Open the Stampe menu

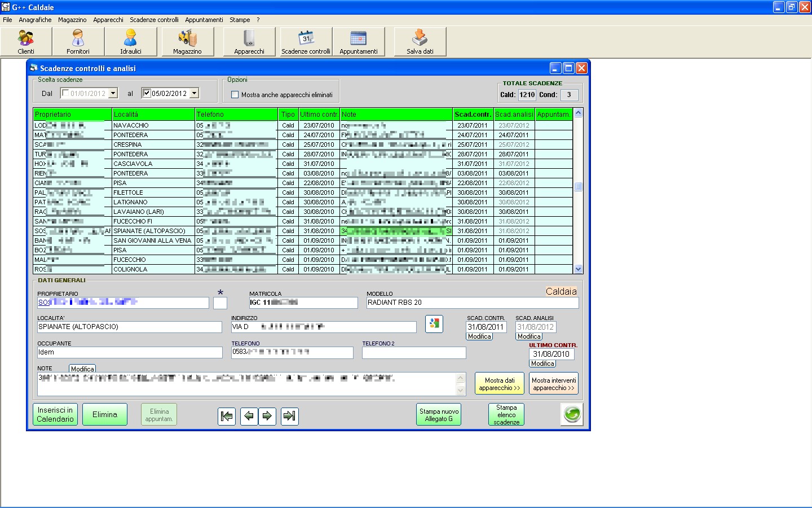tap(240, 20)
